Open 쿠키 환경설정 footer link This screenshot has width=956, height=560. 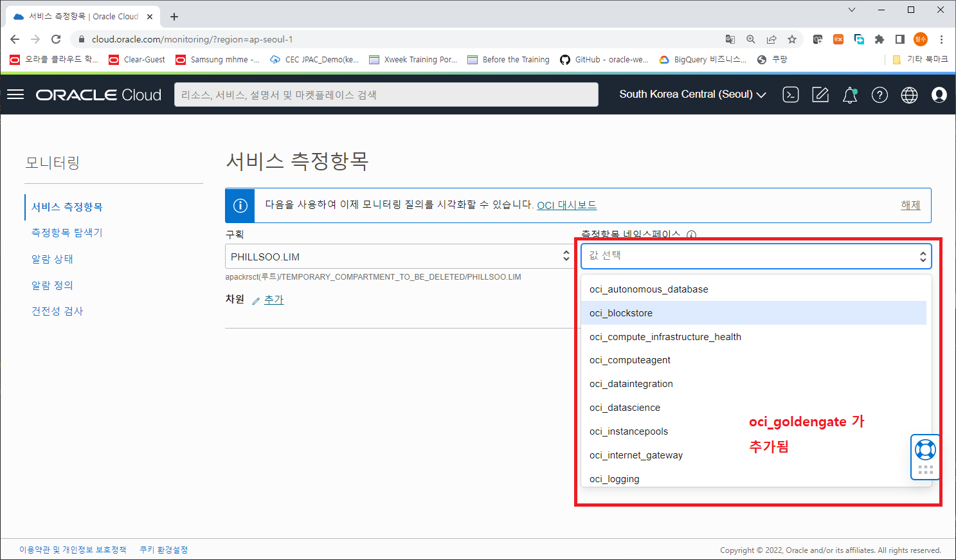(164, 550)
